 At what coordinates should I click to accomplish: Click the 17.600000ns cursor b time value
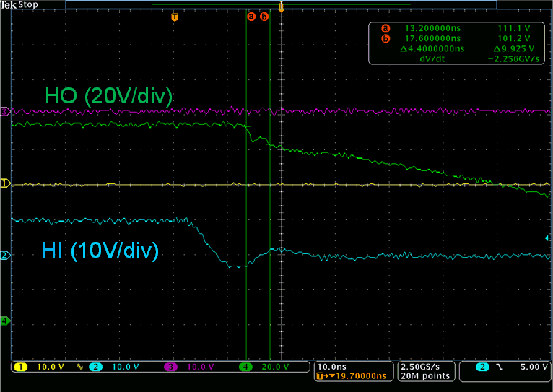[432, 39]
